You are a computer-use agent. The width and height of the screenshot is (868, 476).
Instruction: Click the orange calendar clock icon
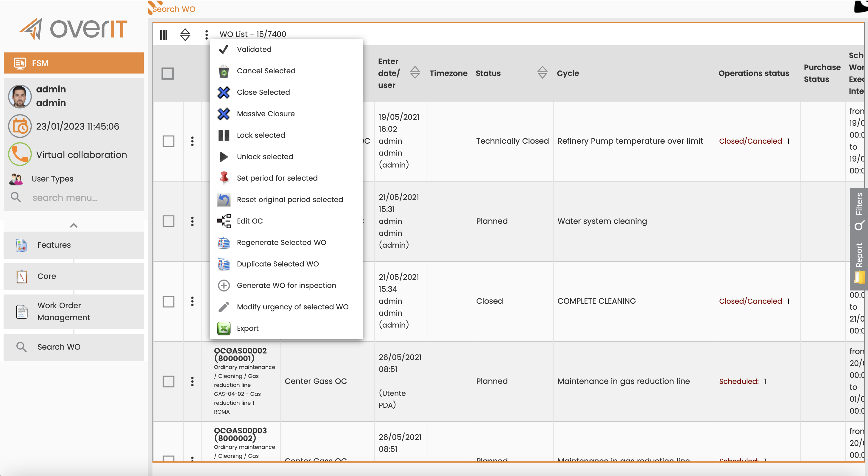click(x=20, y=126)
